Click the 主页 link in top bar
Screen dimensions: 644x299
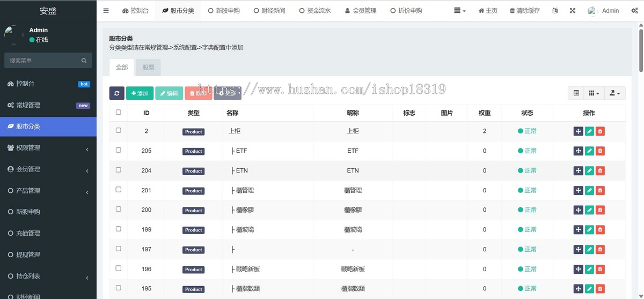coord(488,11)
